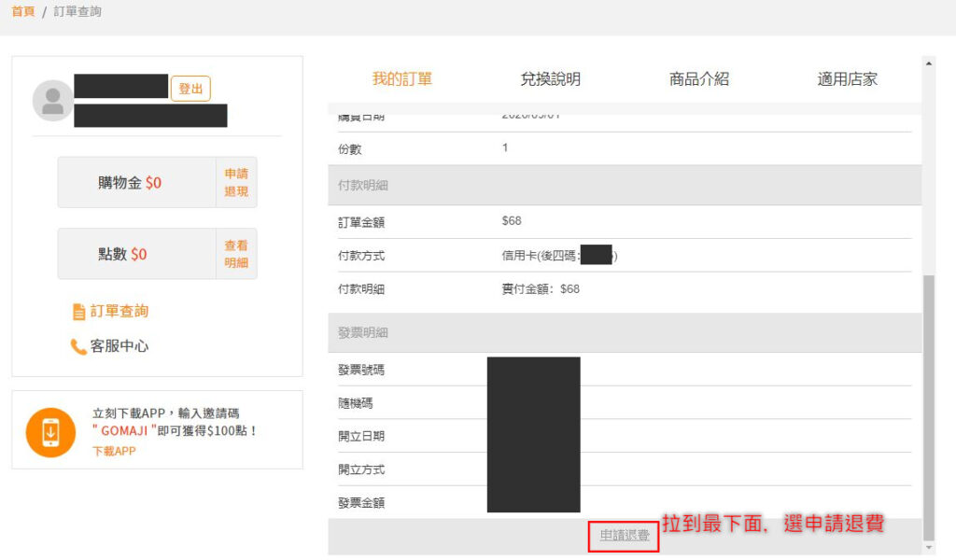The width and height of the screenshot is (956, 560).
Task: Click the 下載APP link
Action: pos(114,451)
